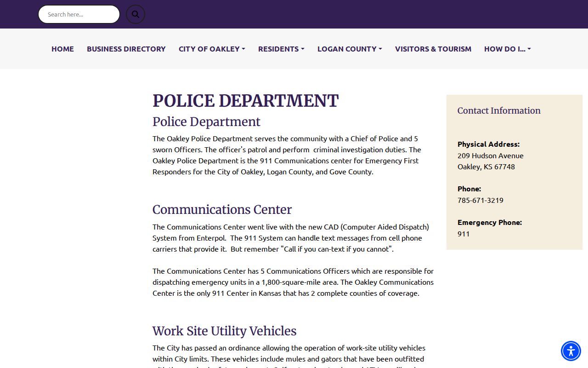Click the line containing 'Call if you can-text if you cannot'
Screen dimensions: 588x368
point(273,249)
